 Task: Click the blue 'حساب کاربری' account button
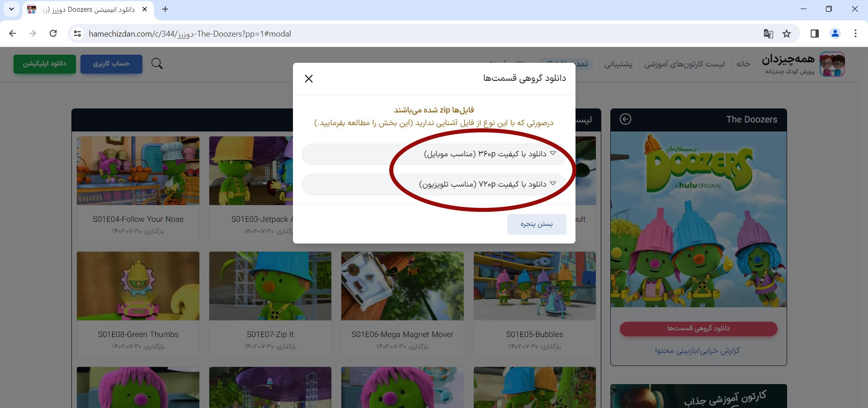pyautogui.click(x=111, y=64)
